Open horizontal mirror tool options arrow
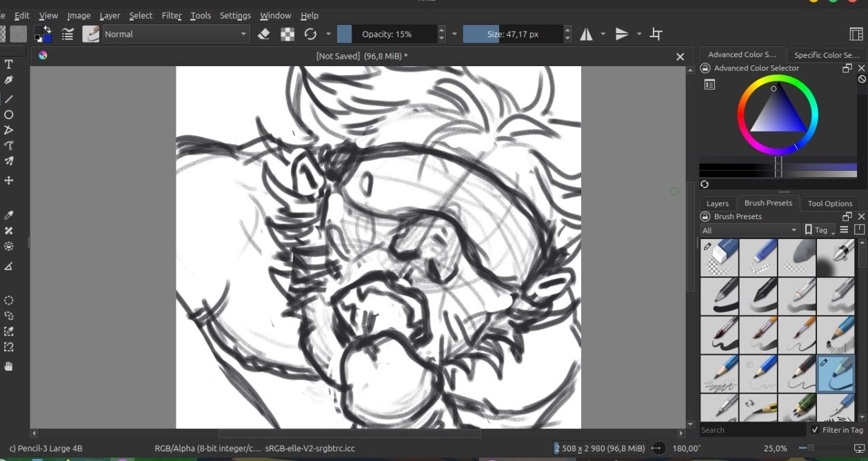Image resolution: width=868 pixels, height=461 pixels. click(x=603, y=34)
